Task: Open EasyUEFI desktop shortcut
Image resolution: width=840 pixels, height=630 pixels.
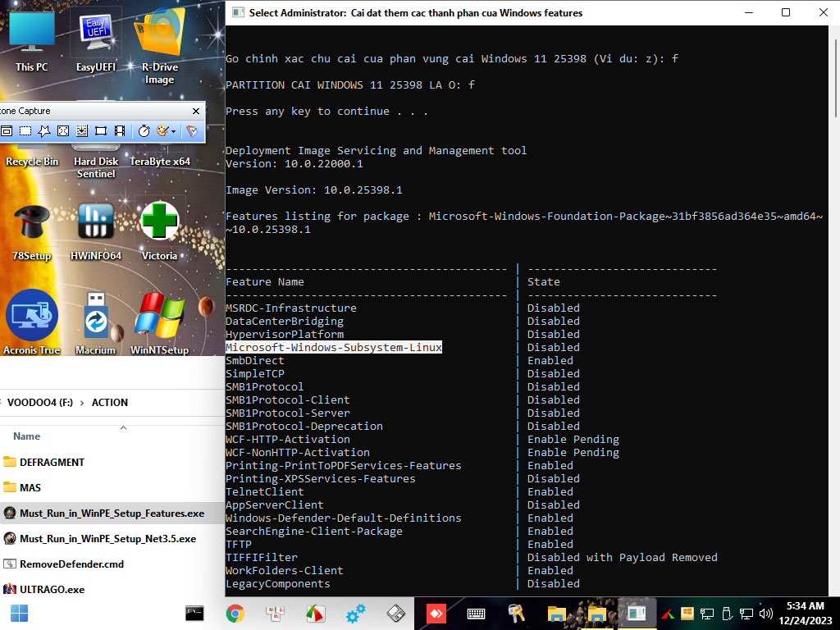Action: click(x=96, y=41)
